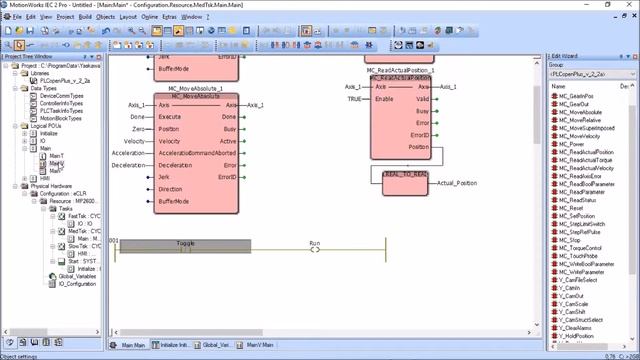Click the worksheet horizontal scrollbar thumb
The width and height of the screenshot is (640, 360).
click(x=191, y=332)
